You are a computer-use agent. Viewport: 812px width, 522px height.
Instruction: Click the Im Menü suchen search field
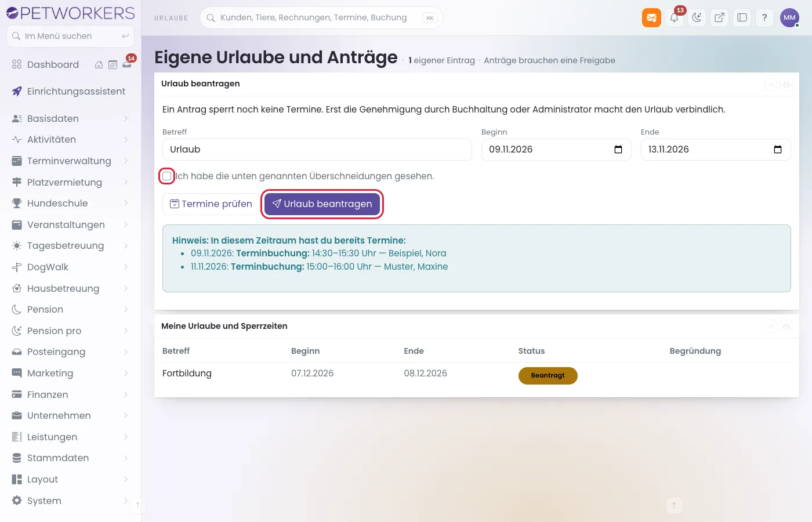[70, 36]
